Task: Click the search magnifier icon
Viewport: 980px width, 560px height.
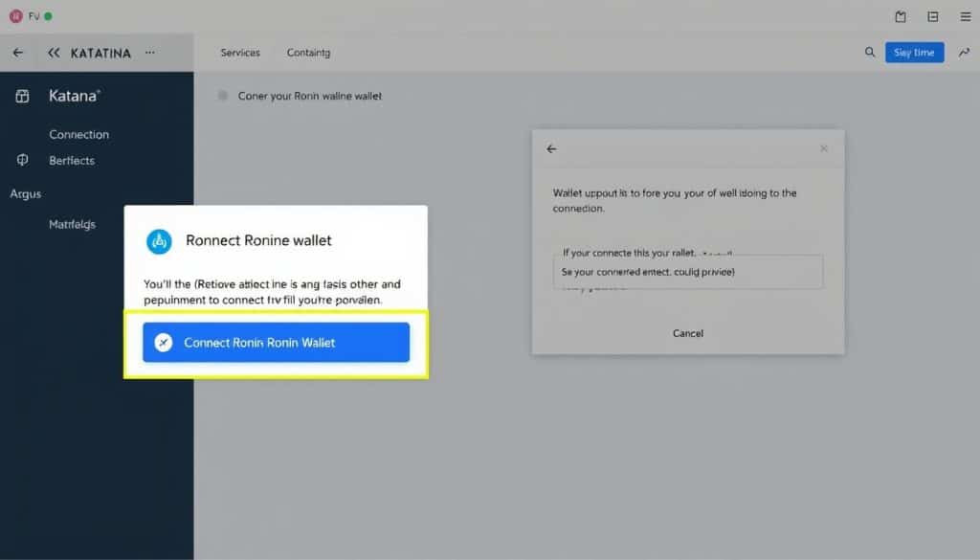Action: pos(869,52)
